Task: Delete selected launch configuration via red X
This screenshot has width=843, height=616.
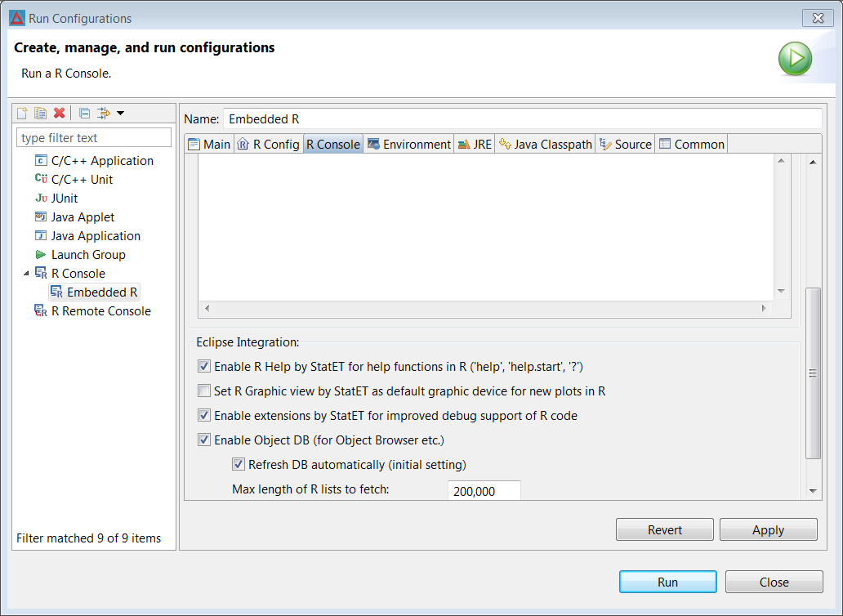Action: (x=59, y=113)
